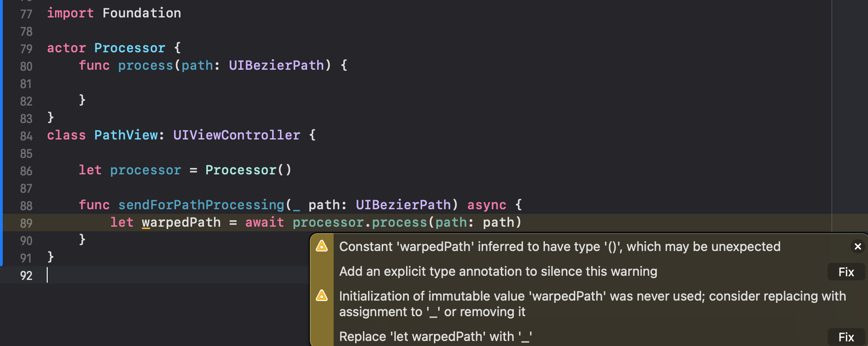Click the warning icon for 'warpedPath' inferred type
The image size is (868, 346).
coord(322,246)
